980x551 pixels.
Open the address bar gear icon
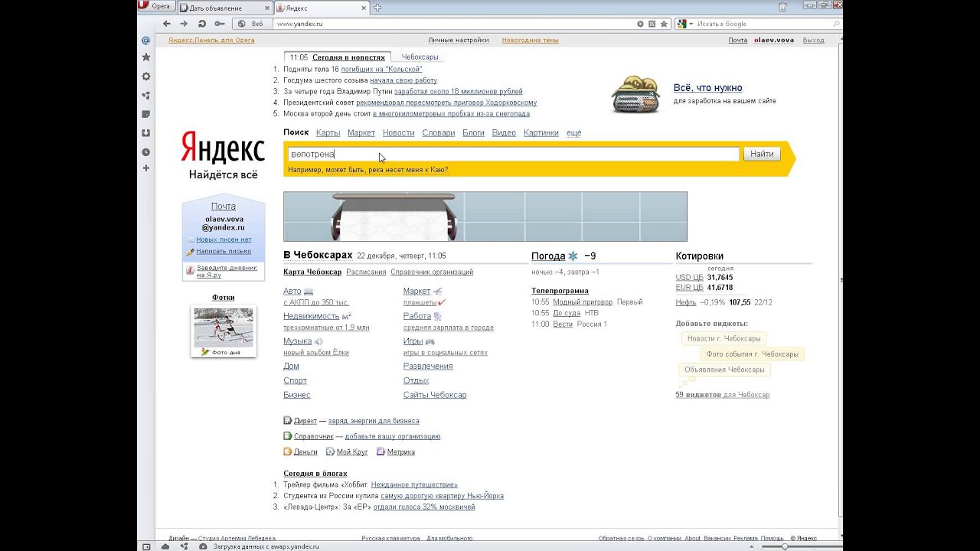click(x=640, y=24)
